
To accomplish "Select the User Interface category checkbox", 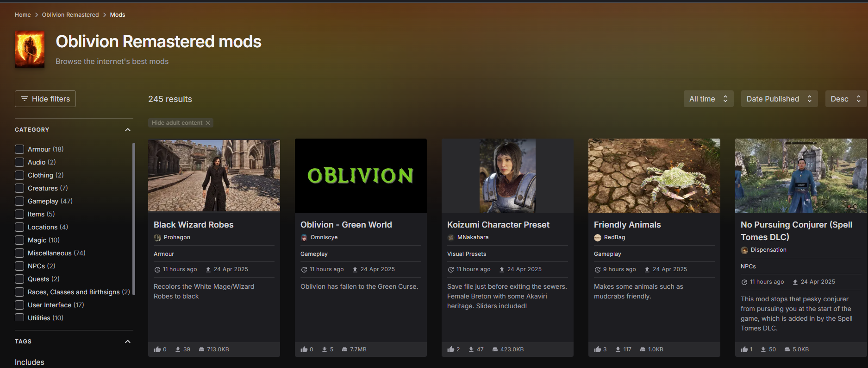I will click(x=19, y=305).
